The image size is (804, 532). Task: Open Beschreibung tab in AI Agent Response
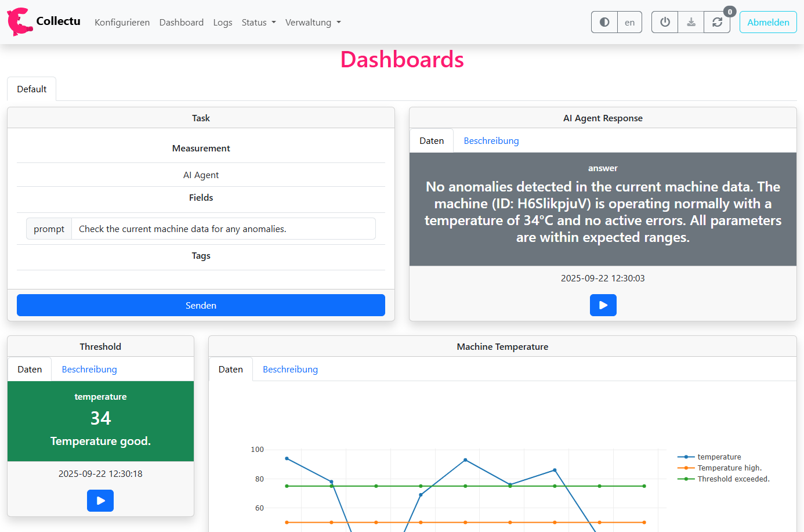(x=491, y=141)
